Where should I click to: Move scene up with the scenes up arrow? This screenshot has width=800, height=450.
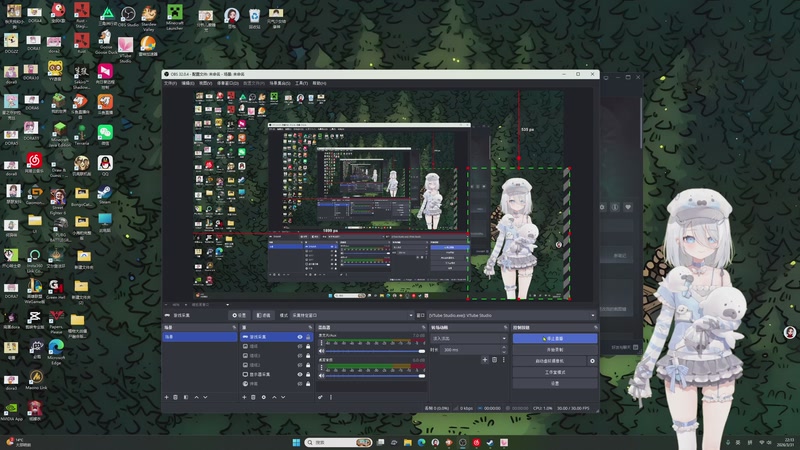click(196, 397)
